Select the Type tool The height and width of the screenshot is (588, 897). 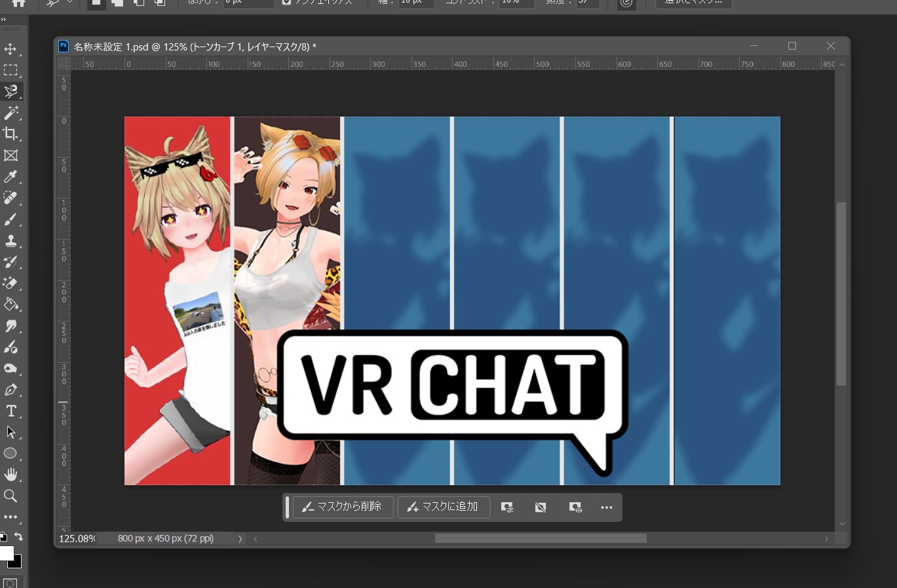(x=10, y=411)
